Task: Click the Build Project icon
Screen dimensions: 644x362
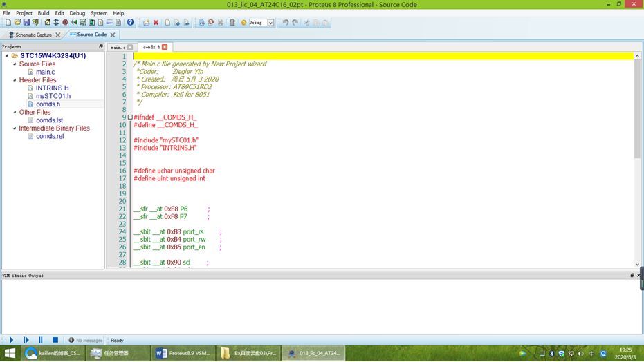Action: [x=202, y=23]
